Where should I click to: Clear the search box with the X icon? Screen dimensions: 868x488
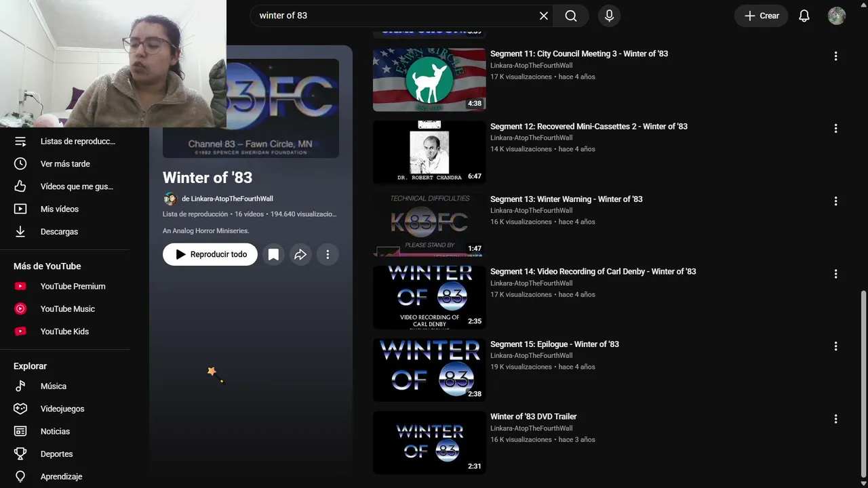(x=544, y=16)
